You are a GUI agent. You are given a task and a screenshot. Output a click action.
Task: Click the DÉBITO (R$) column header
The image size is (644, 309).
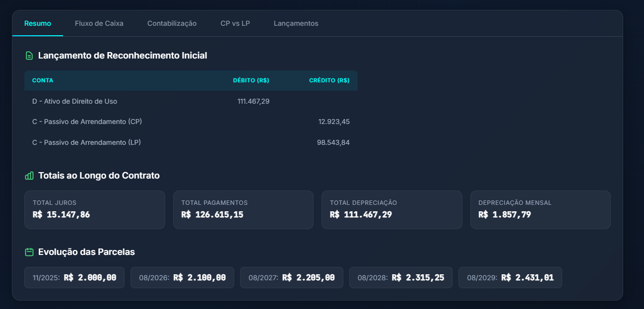(x=251, y=80)
